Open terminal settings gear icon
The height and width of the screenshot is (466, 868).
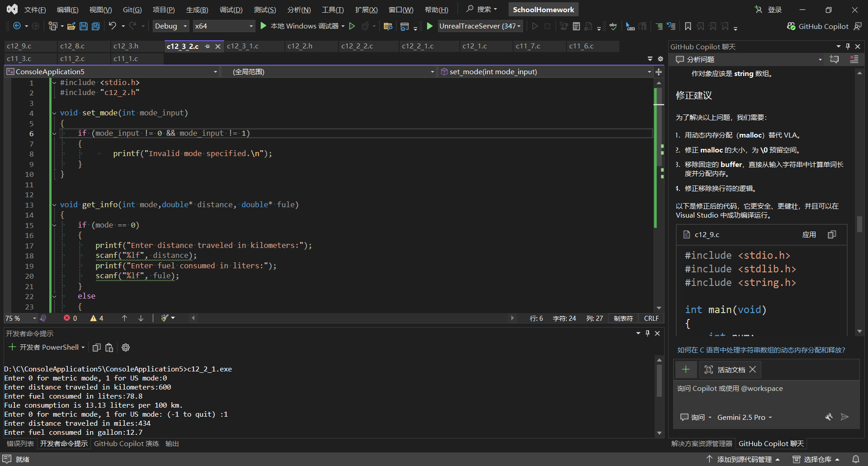126,347
